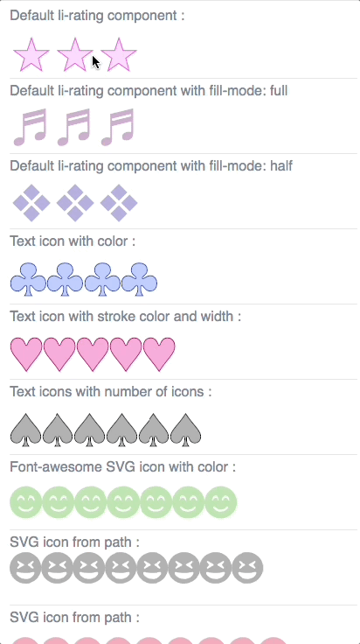Select the seventh green smiley face

[x=220, y=502]
